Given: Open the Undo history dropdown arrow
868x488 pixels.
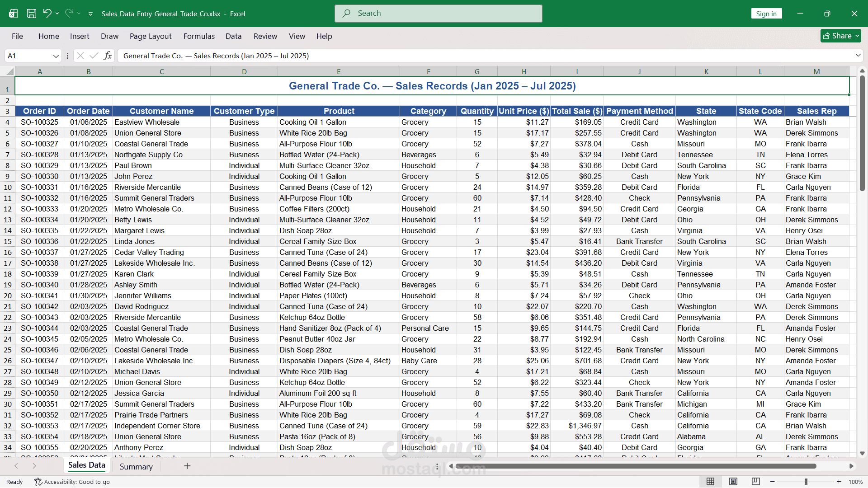Looking at the screenshot, I should pyautogui.click(x=57, y=14).
